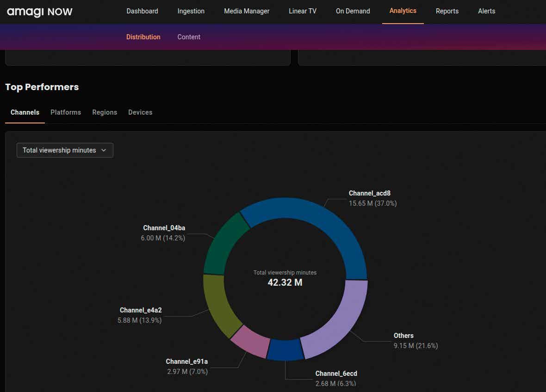Click the 15.65 M (37.0%) value
Screen dimensions: 546x392
372,203
